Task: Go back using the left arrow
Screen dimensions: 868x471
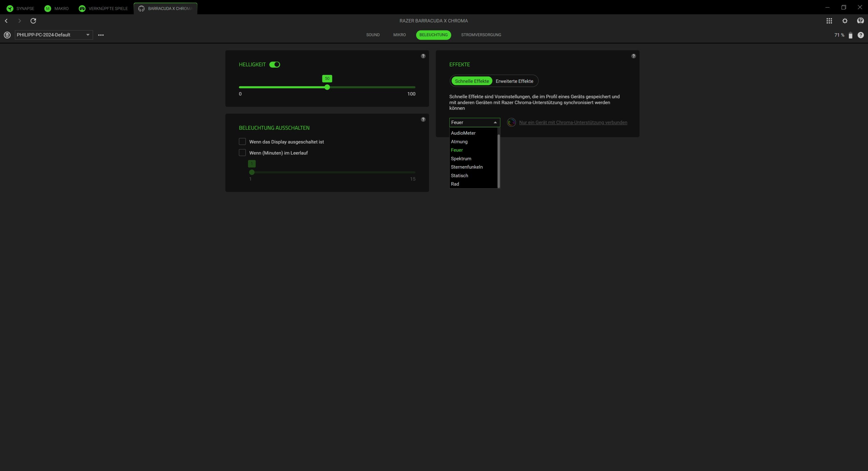Action: [x=6, y=21]
